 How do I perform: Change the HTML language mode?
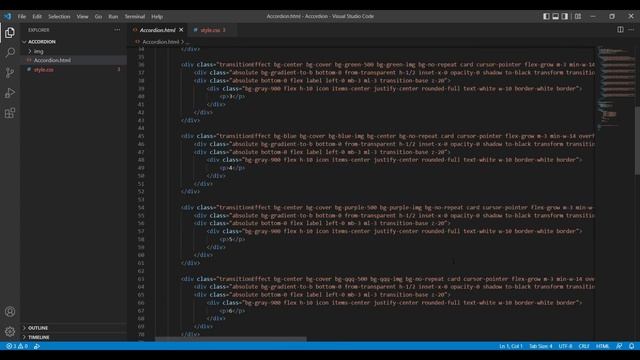coord(602,346)
